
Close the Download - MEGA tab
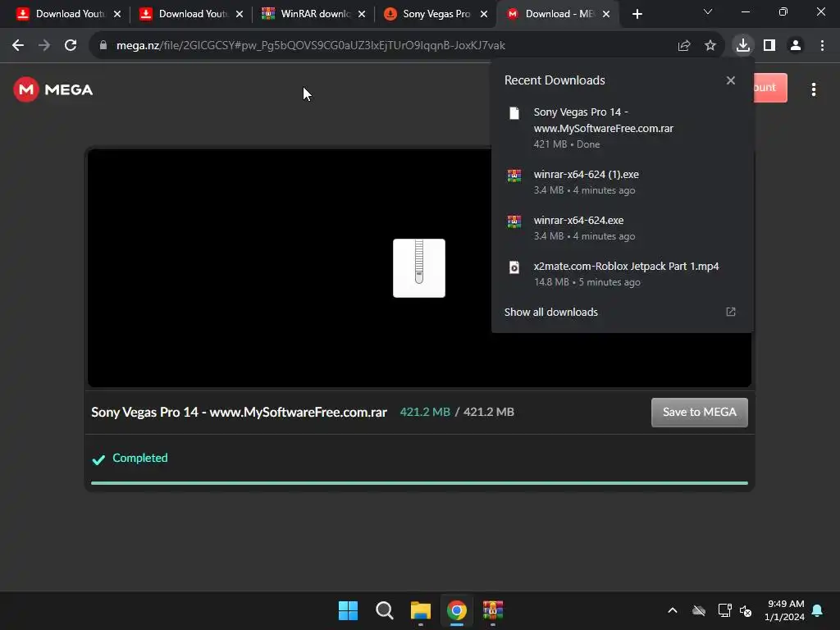[606, 14]
